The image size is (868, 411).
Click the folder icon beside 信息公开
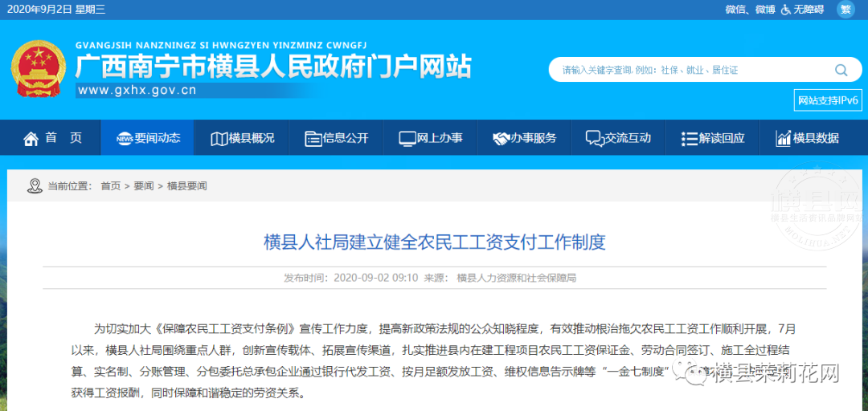313,138
